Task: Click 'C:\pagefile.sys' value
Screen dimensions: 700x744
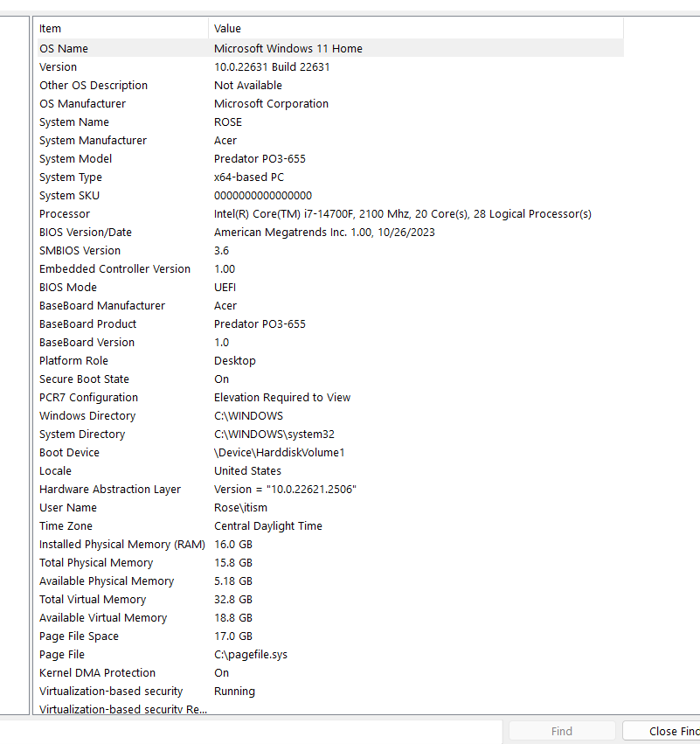Action: 251,654
